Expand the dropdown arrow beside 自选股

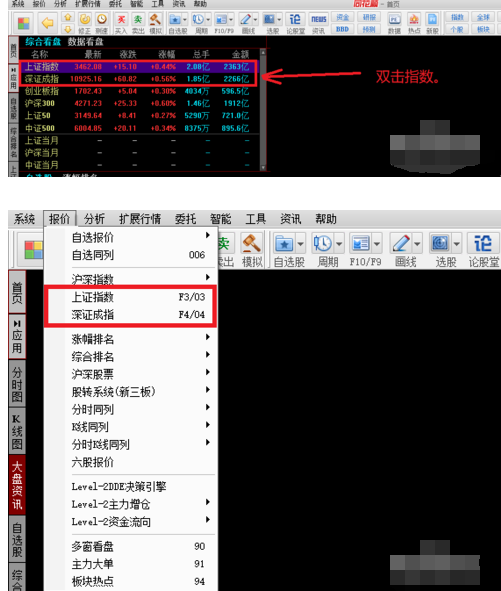(300, 244)
